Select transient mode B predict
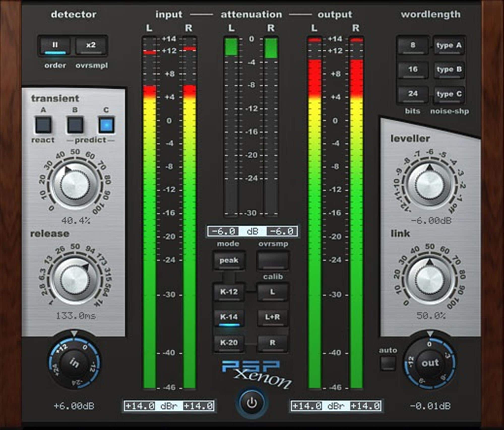 75,125
